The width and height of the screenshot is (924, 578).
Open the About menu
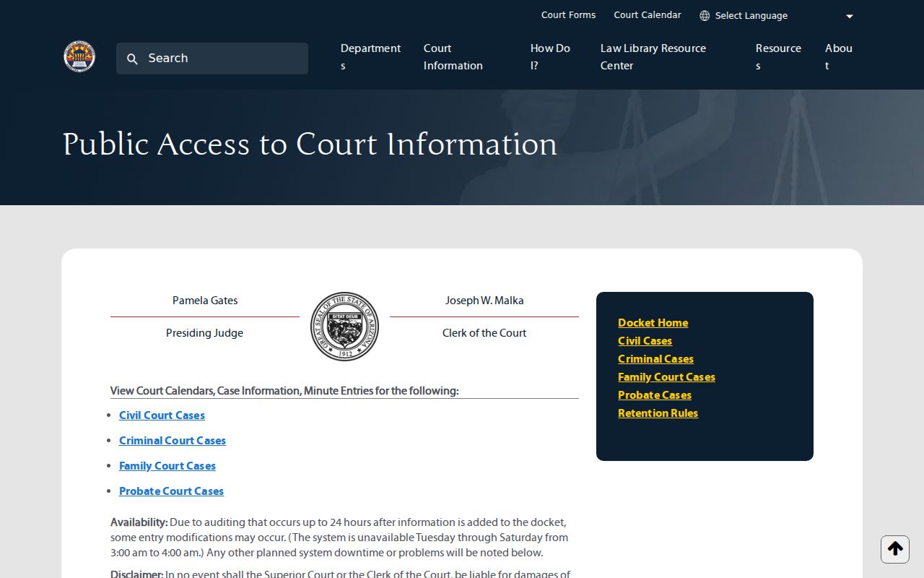[x=839, y=57]
